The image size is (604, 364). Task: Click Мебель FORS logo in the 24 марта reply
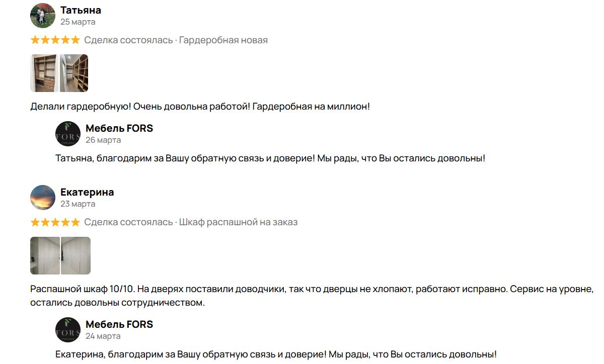coord(68,330)
